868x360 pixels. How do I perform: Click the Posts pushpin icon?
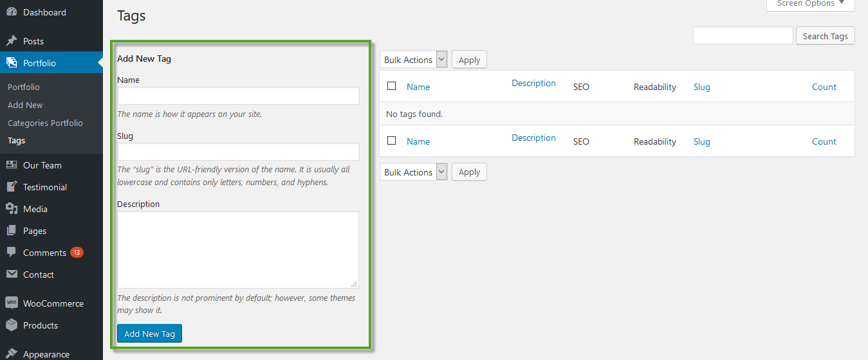(12, 41)
